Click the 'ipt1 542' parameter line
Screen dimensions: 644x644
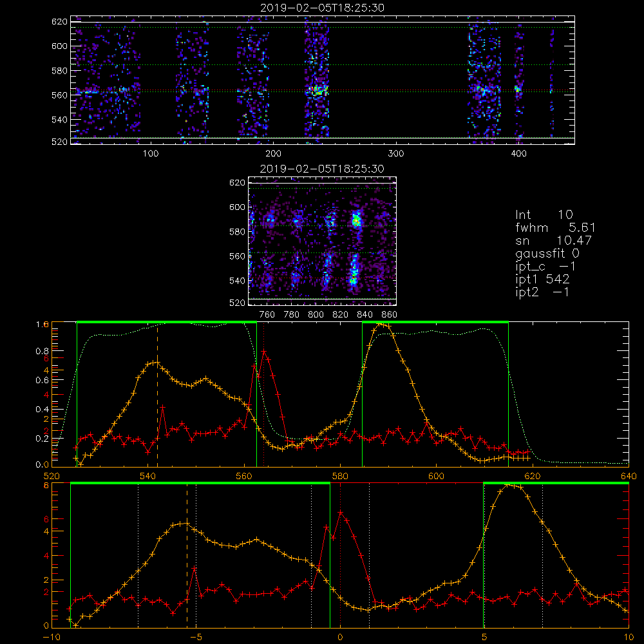(x=542, y=279)
